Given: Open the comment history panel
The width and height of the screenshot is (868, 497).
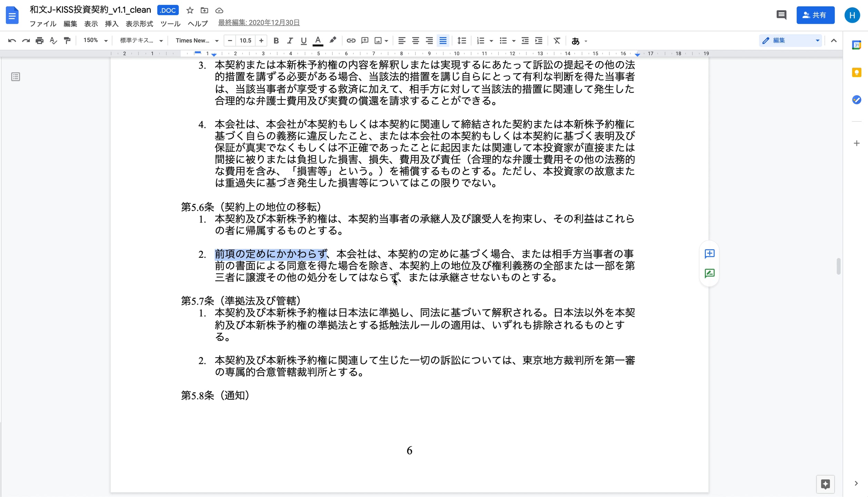Looking at the screenshot, I should pyautogui.click(x=781, y=15).
